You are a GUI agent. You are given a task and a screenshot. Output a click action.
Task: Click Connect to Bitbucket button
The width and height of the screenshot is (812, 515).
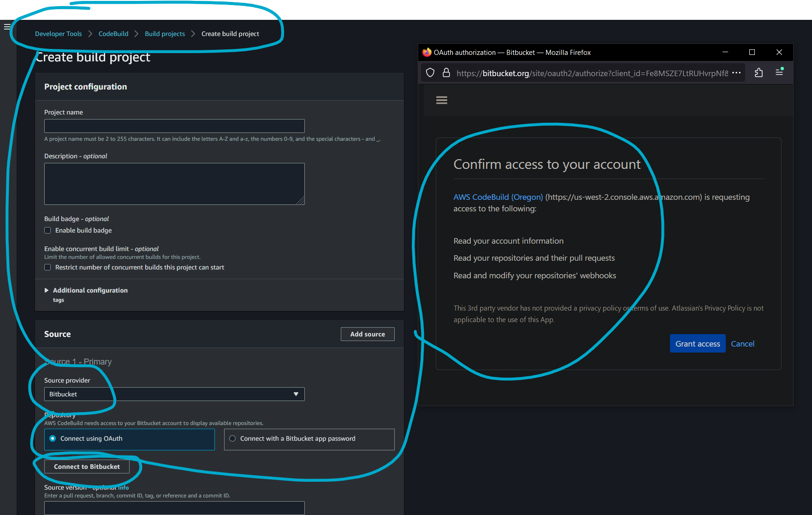(x=87, y=467)
